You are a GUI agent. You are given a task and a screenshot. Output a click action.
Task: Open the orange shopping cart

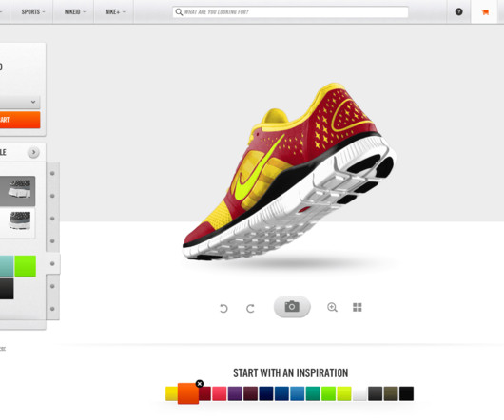click(x=485, y=12)
